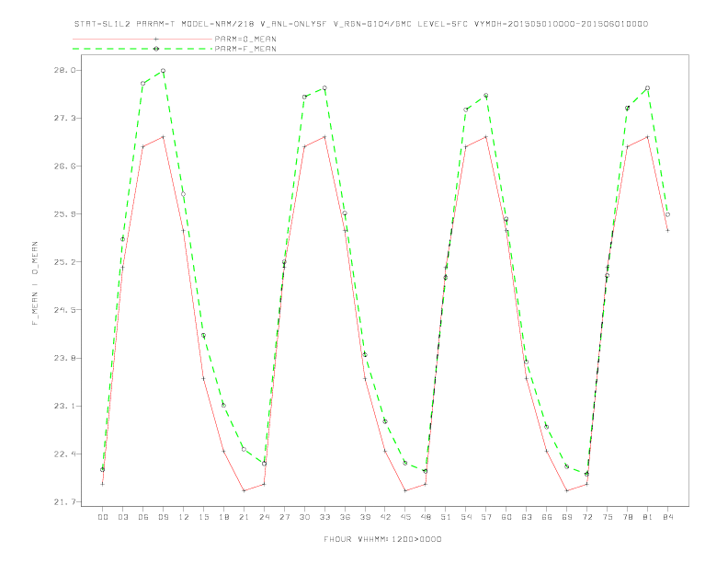Image resolution: width=728 pixels, height=563 pixels.
Task: Click x-axis tick label 12
Action: 184,517
